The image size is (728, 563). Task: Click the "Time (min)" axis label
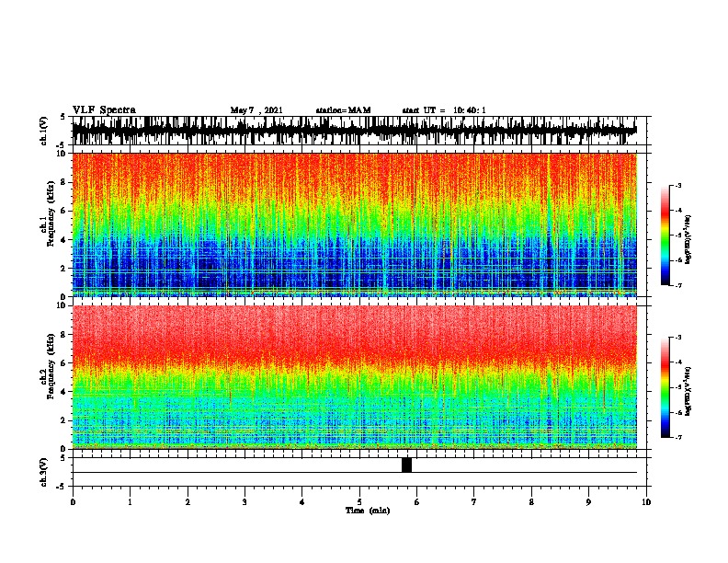pos(368,511)
